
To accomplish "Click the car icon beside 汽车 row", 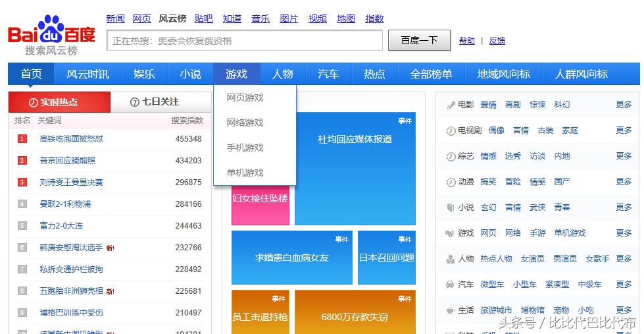I will tap(450, 285).
